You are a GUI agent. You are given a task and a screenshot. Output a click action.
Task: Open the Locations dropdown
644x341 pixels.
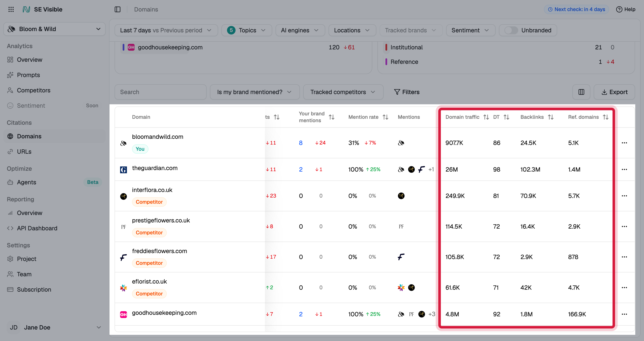352,30
